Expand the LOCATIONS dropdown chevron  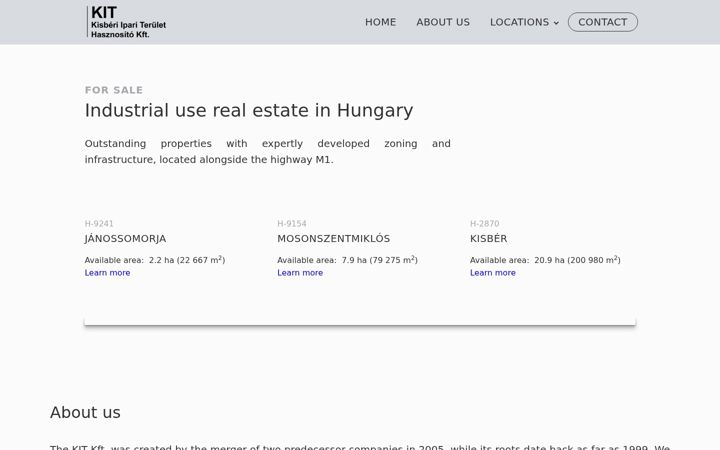point(556,23)
